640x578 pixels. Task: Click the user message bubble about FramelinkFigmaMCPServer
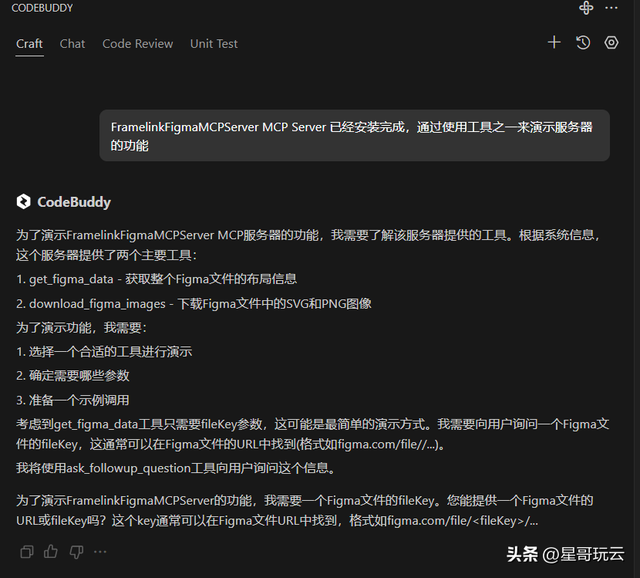(x=354, y=136)
